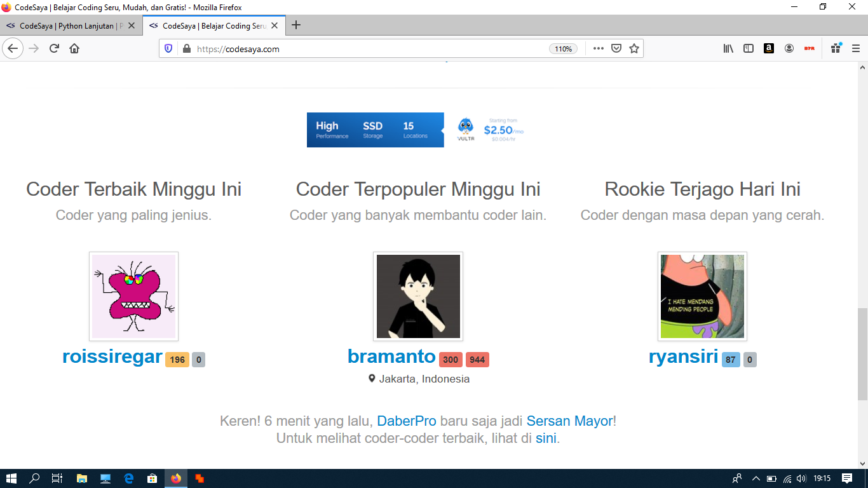Viewport: 868px width, 488px height.
Task: Open the Firefox account icon
Action: pyautogui.click(x=789, y=48)
